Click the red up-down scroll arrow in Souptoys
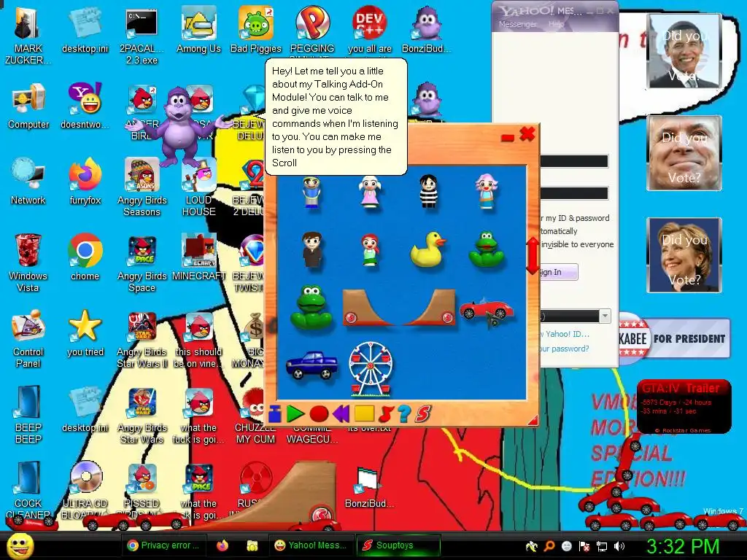Image resolution: width=747 pixels, height=560 pixels. coord(532,256)
